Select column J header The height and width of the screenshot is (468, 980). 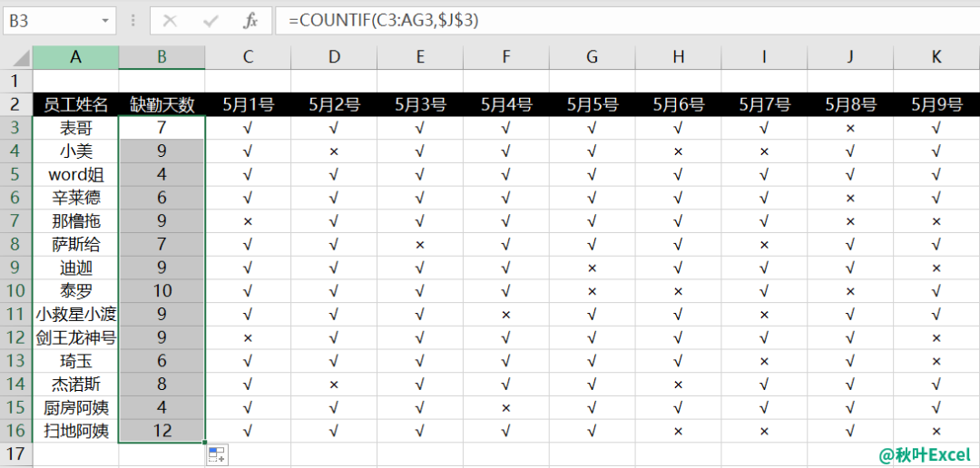click(850, 57)
